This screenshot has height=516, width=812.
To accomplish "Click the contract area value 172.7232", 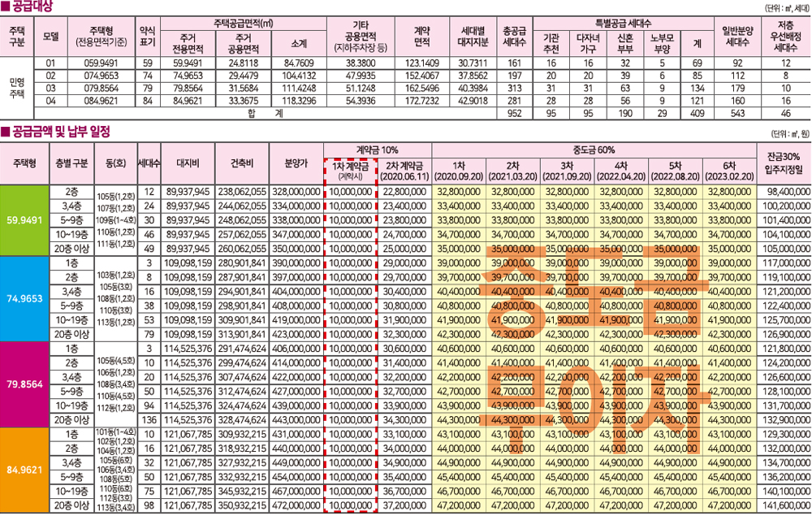I will click(422, 101).
